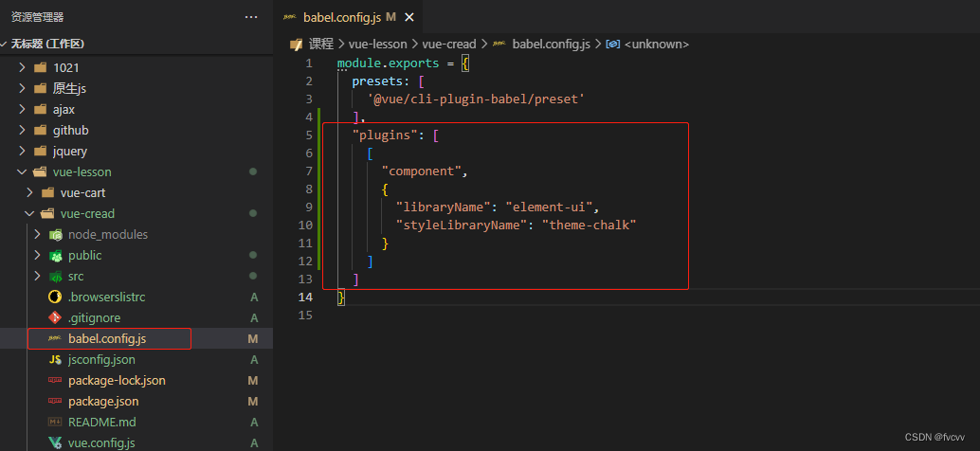Expand the jquery folder
Image resolution: width=980 pixels, height=451 pixels.
pyautogui.click(x=23, y=152)
